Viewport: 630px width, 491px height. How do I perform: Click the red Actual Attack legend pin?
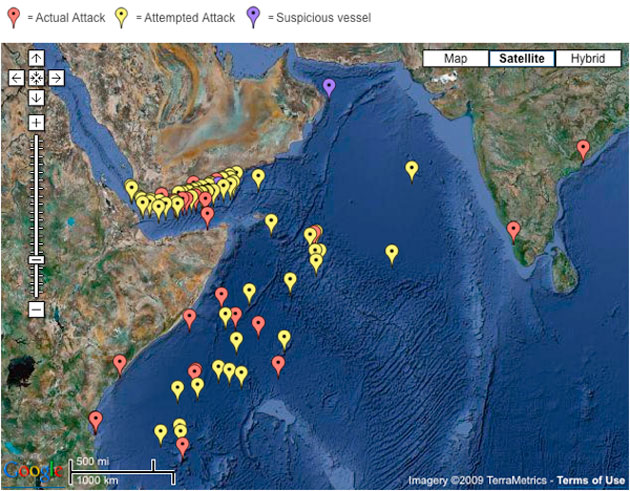point(14,18)
